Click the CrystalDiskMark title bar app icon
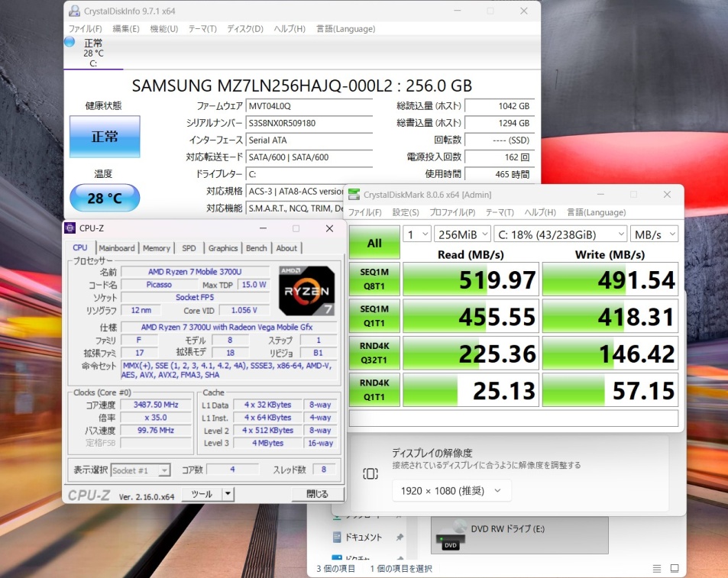 [354, 195]
